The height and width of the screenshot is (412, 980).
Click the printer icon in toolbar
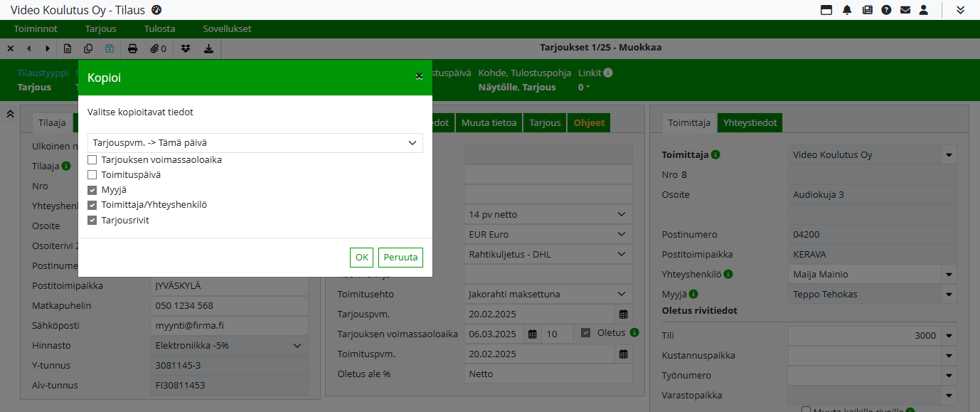(132, 48)
